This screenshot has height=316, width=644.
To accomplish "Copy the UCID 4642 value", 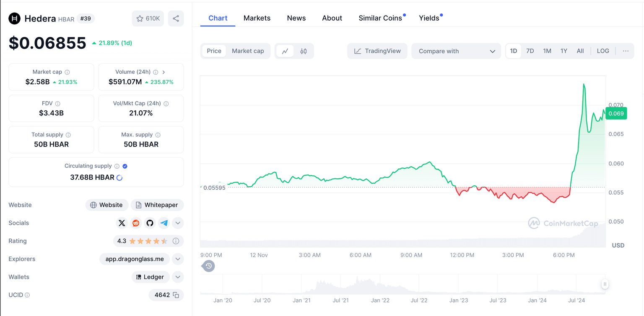I will [176, 295].
